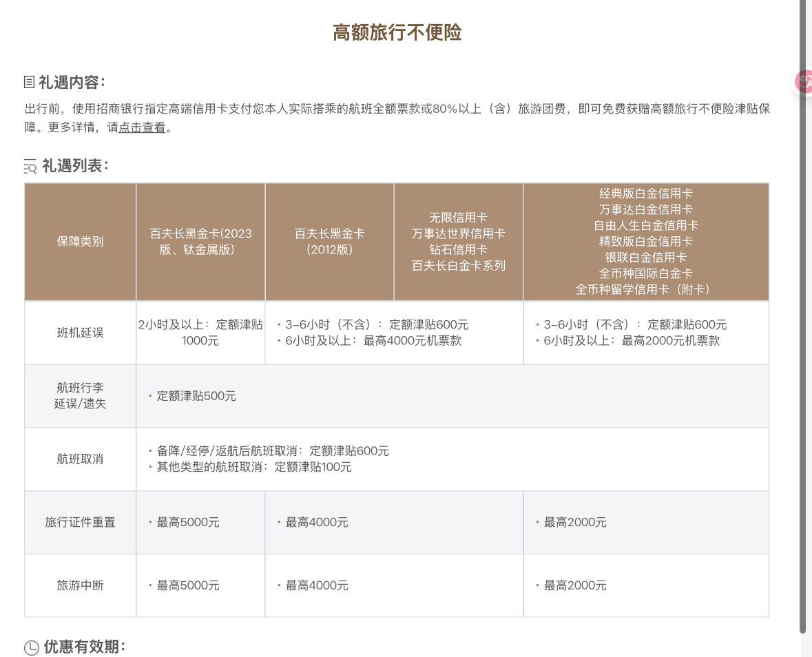Click 定额津贴600元 line above 最高4000元机票款
812x657 pixels.
coord(377,324)
